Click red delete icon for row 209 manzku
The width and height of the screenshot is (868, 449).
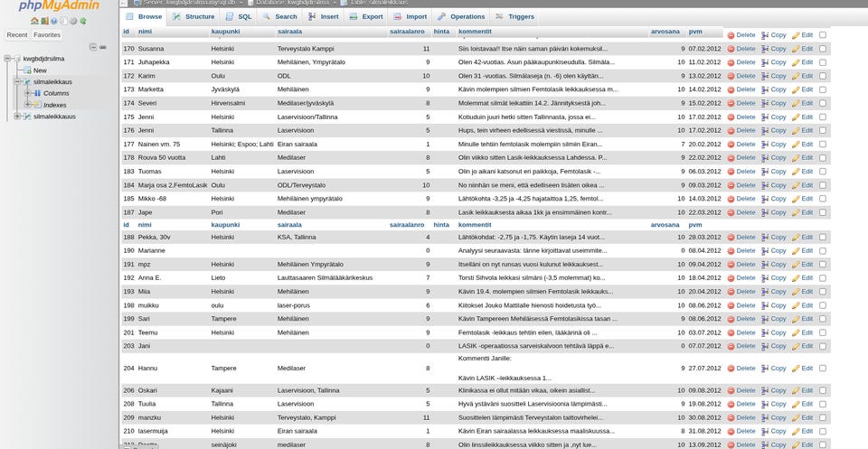(731, 418)
